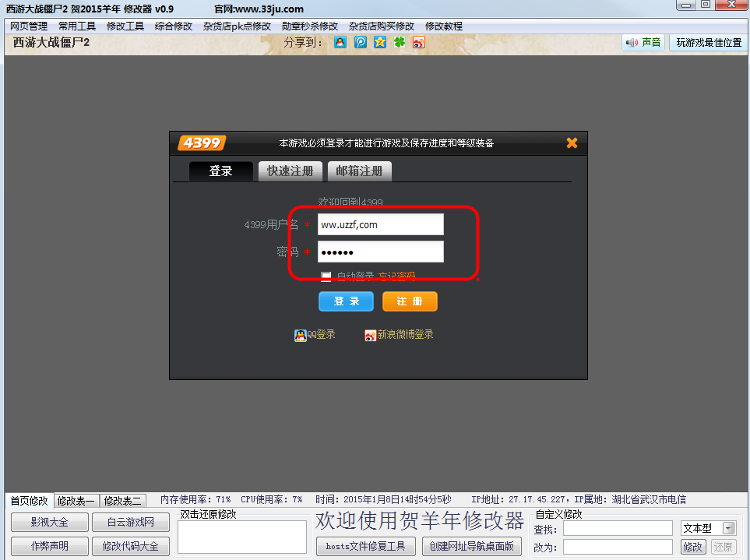Click the blue 登录 button
This screenshot has width=750, height=560.
click(x=347, y=301)
